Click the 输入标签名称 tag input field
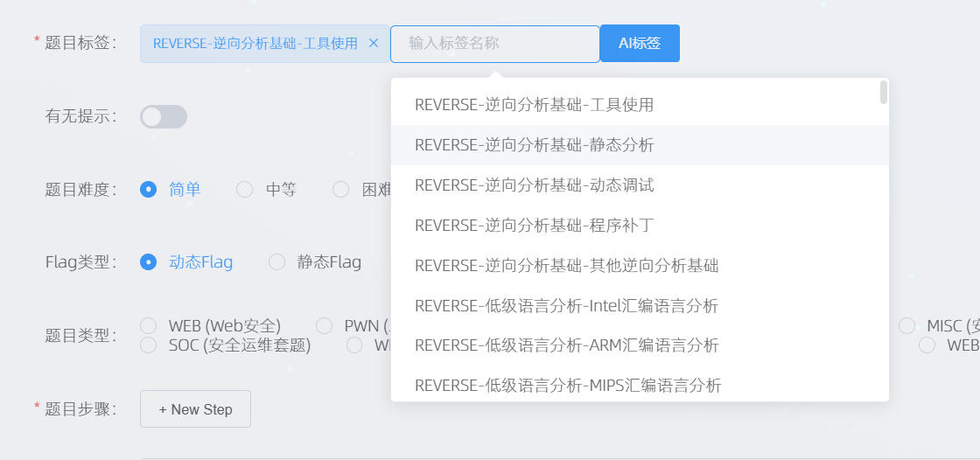This screenshot has height=460, width=980. (494, 43)
